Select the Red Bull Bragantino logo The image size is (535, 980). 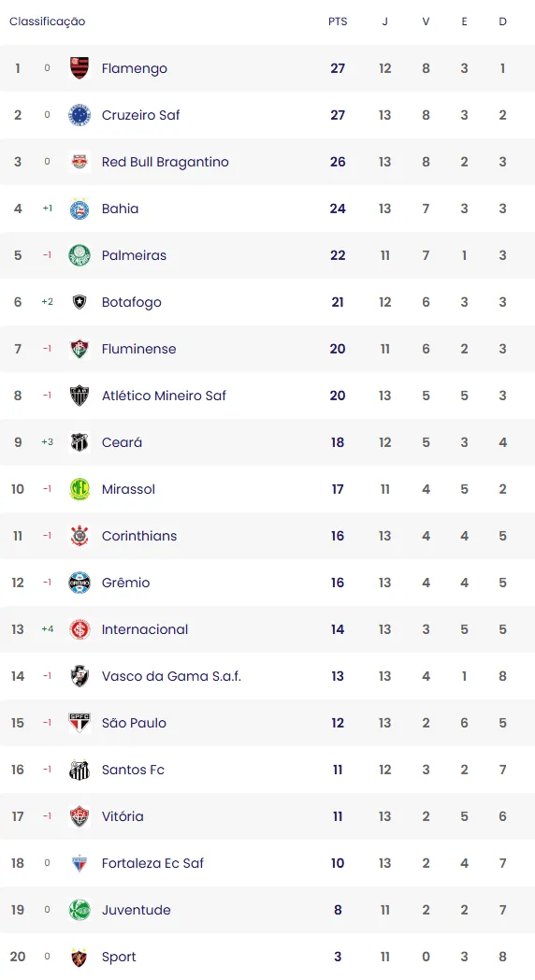click(x=80, y=162)
